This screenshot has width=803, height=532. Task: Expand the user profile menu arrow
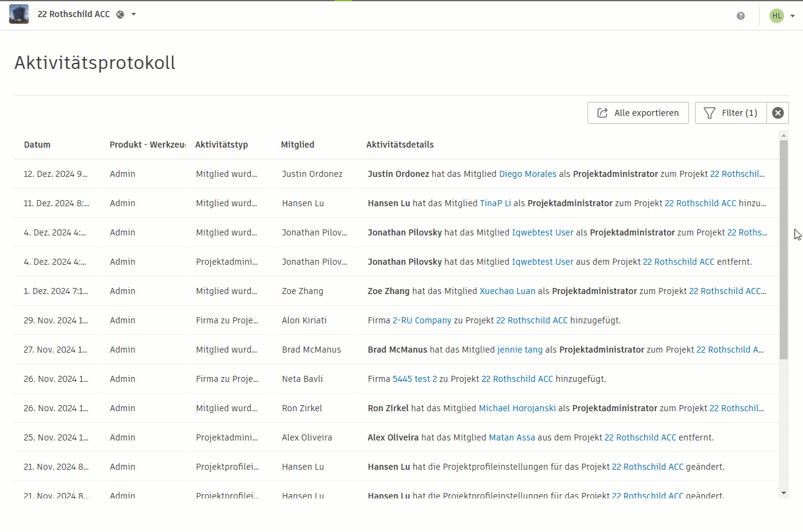point(792,16)
